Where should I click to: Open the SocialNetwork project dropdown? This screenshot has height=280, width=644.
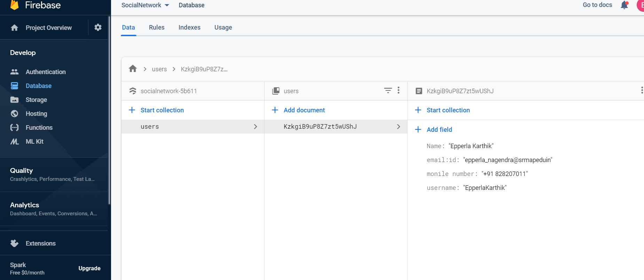point(145,5)
